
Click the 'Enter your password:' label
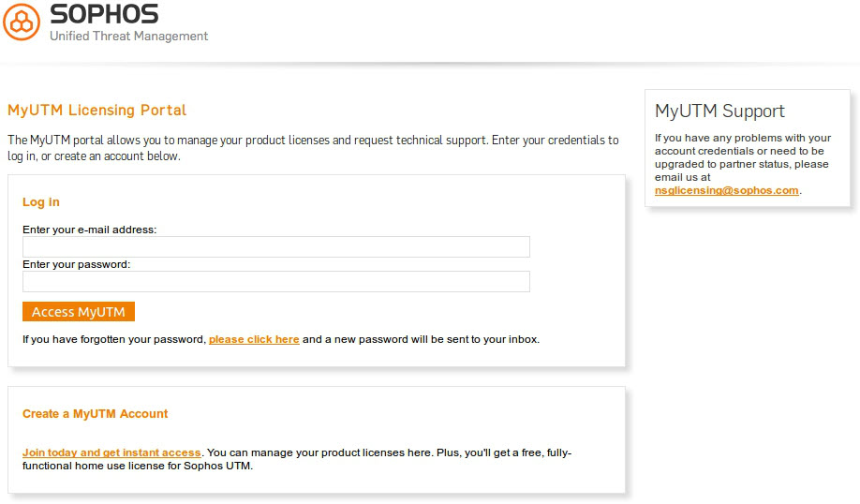pos(76,264)
